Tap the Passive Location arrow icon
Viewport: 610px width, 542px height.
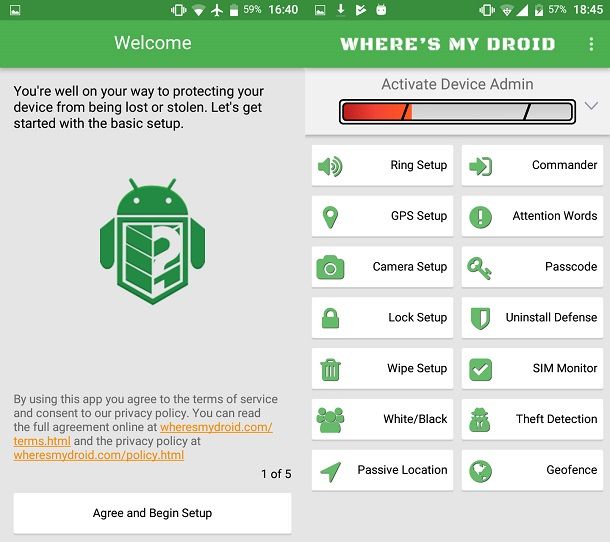coord(330,471)
